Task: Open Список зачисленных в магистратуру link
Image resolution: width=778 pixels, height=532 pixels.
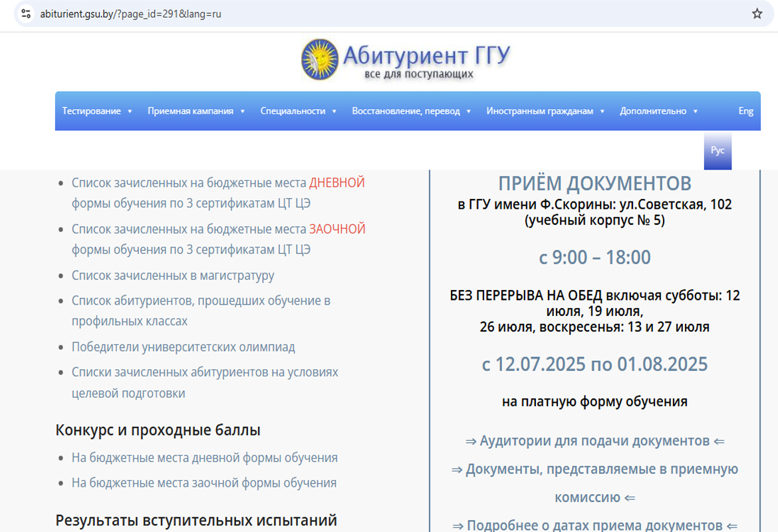Action: 173,275
